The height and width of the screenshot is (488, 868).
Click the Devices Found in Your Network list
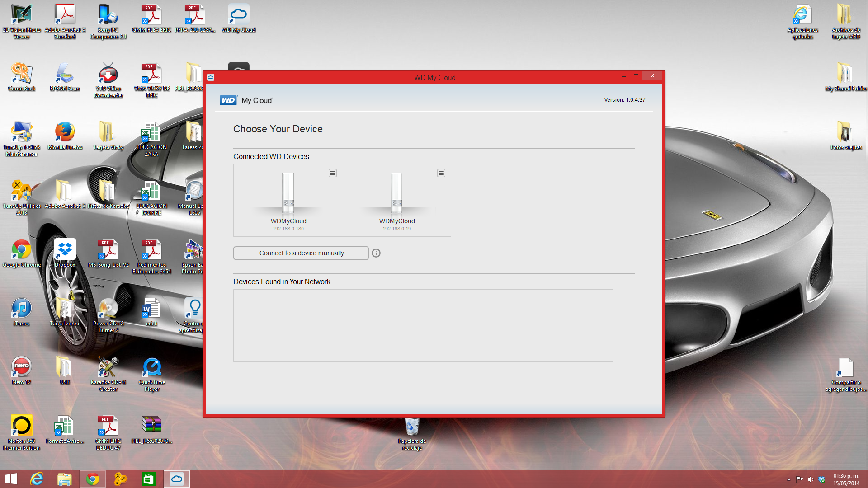pyautogui.click(x=423, y=325)
